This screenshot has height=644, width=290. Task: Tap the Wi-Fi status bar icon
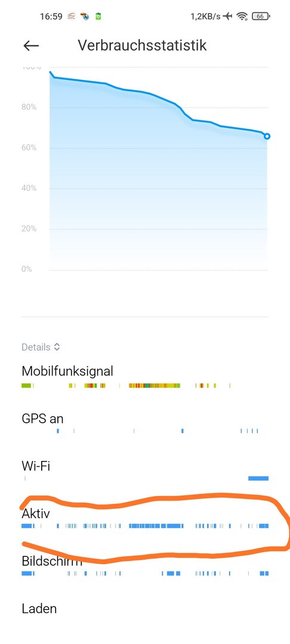[x=242, y=17]
